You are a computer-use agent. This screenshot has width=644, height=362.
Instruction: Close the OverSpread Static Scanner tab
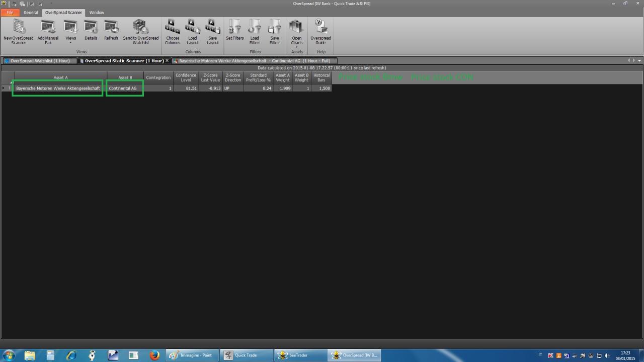pos(167,61)
